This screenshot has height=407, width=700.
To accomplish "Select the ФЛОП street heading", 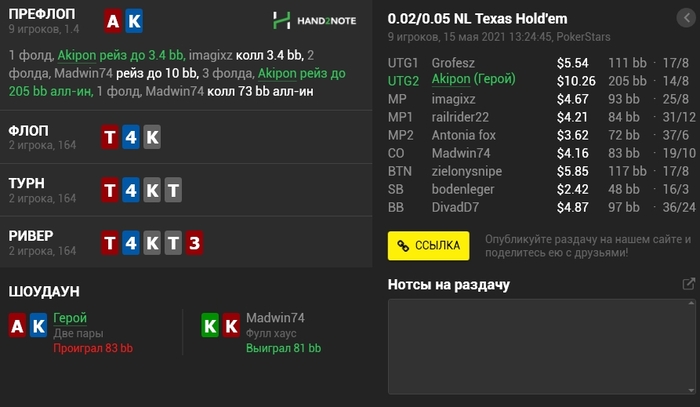I will tap(29, 131).
